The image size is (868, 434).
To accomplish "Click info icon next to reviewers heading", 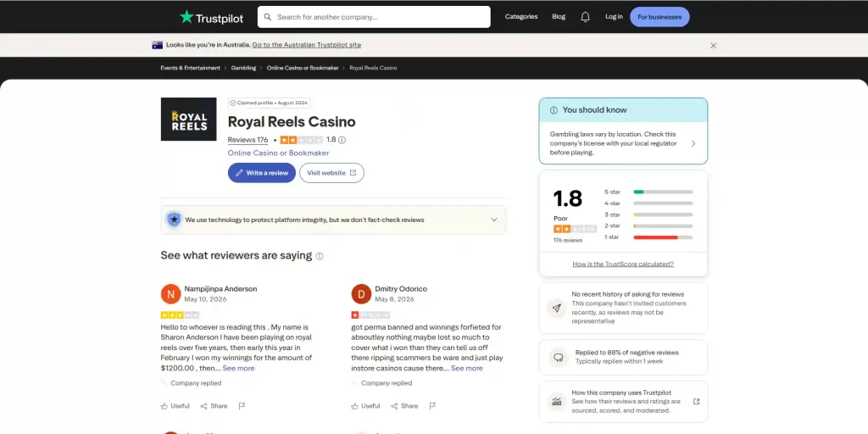I will point(320,256).
